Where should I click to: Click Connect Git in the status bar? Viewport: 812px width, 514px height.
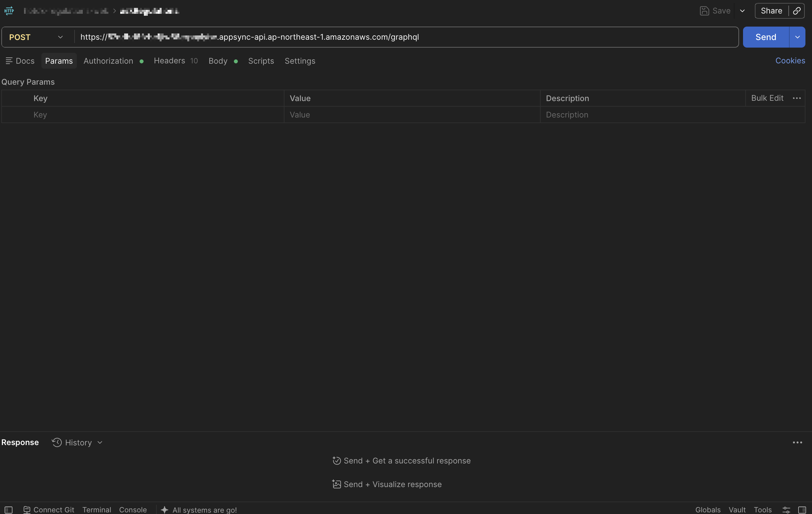pyautogui.click(x=49, y=510)
